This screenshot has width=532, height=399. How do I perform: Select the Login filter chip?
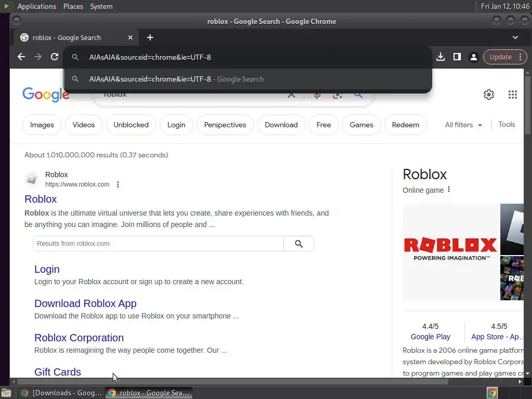point(176,125)
